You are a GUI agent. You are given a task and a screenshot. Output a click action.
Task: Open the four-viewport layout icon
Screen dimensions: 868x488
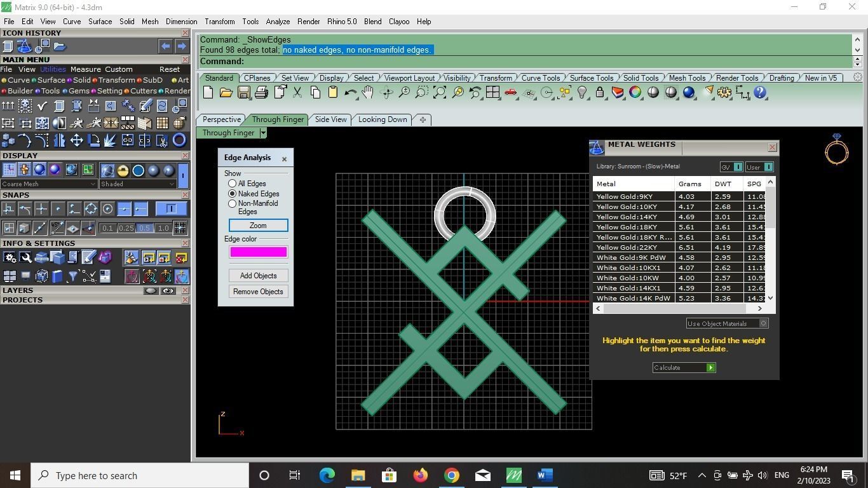[x=492, y=93]
